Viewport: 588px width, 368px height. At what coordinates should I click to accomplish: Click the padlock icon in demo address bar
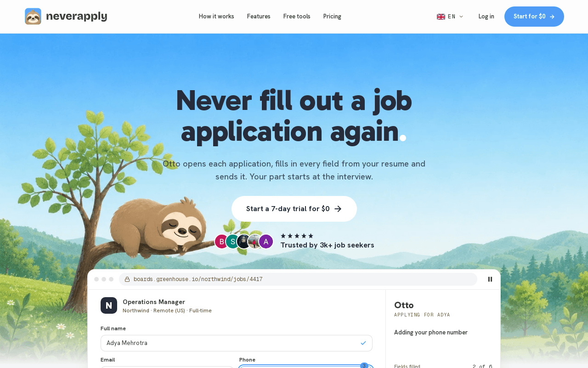(127, 279)
